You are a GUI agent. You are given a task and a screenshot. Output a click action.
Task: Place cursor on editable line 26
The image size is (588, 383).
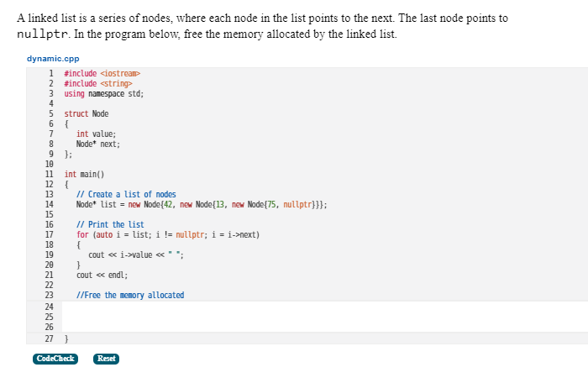click(325, 327)
